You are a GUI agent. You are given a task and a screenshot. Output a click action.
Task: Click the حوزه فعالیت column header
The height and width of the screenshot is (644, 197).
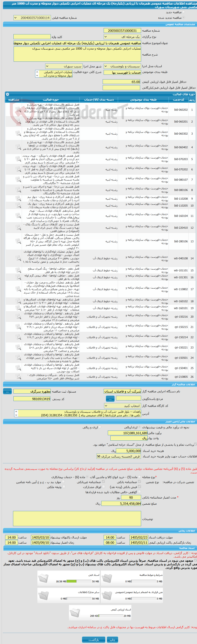pyautogui.click(x=51, y=99)
